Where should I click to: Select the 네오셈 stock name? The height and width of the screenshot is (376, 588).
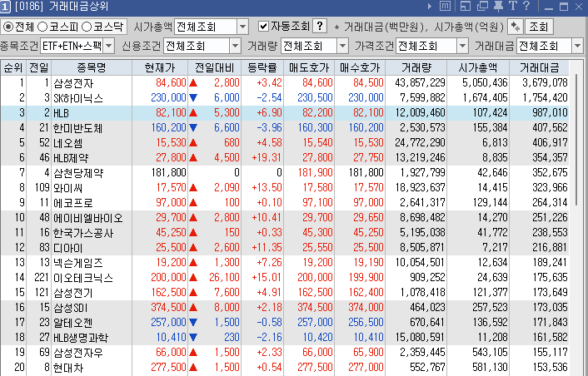click(67, 143)
